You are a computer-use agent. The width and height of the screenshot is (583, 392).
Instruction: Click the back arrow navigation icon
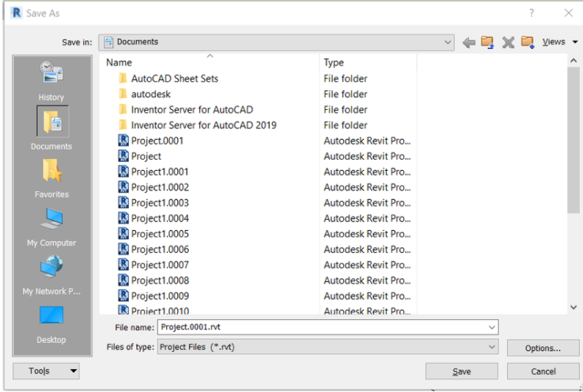tap(469, 43)
